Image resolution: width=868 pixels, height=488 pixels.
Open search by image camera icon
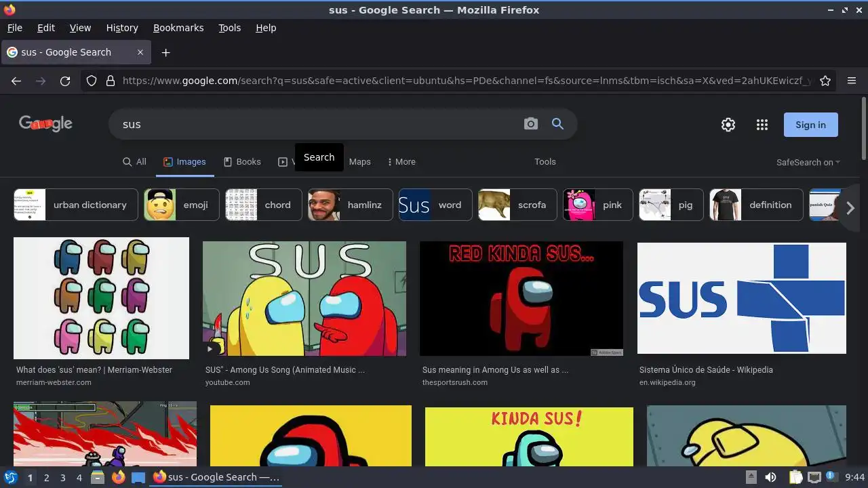531,124
